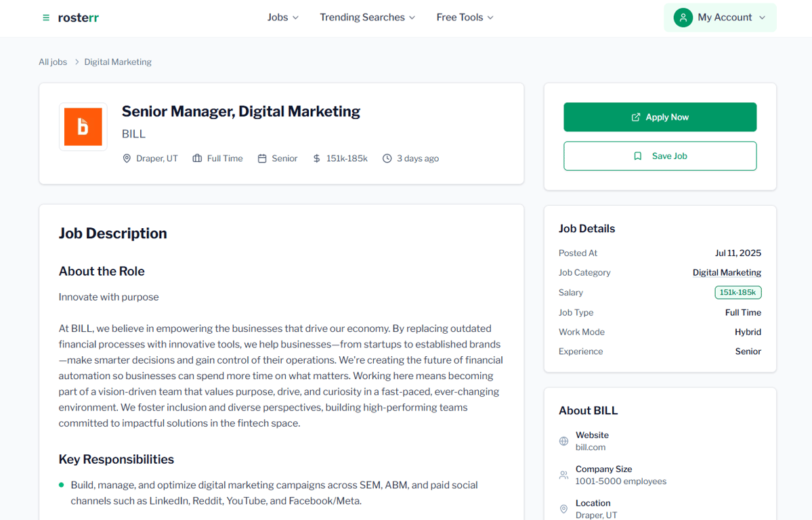
Task: Click the location pin icon in About BILL
Action: (564, 509)
